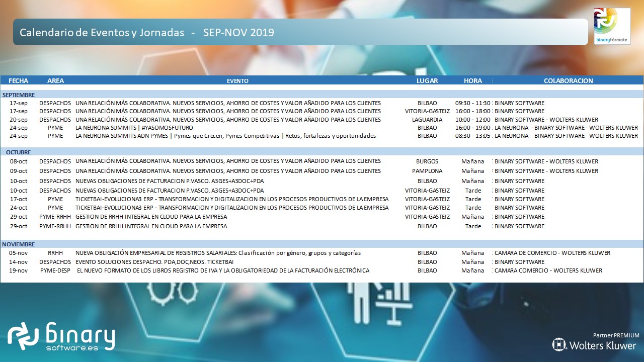Click the EVENTO column header
This screenshot has width=644, height=362.
237,81
